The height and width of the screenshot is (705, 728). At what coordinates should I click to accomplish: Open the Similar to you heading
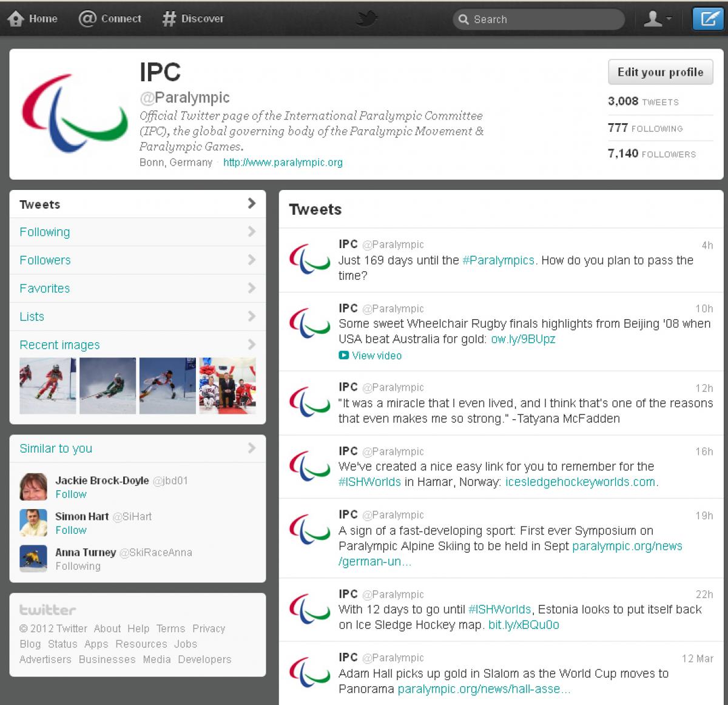[x=56, y=448]
